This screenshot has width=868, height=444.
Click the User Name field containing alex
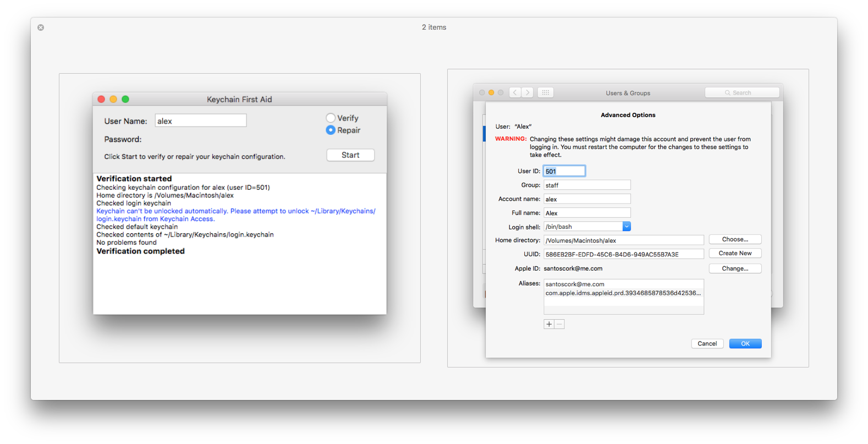point(201,120)
